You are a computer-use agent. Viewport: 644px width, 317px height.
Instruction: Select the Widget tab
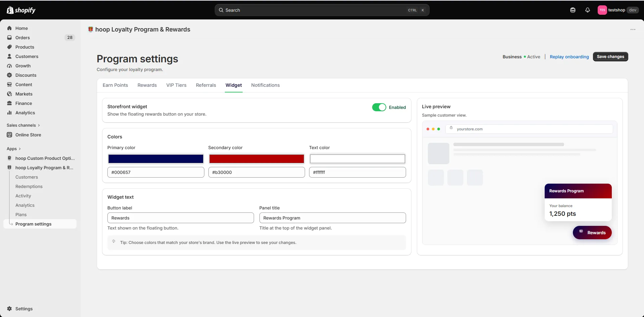point(234,85)
